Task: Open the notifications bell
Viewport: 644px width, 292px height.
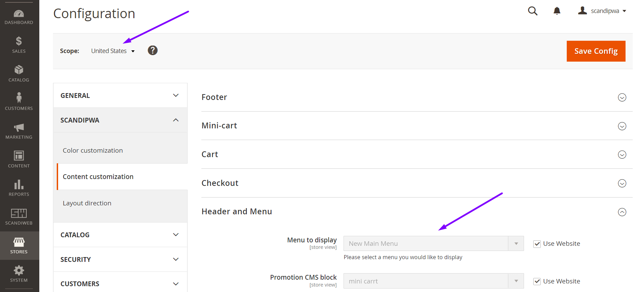Action: tap(557, 11)
